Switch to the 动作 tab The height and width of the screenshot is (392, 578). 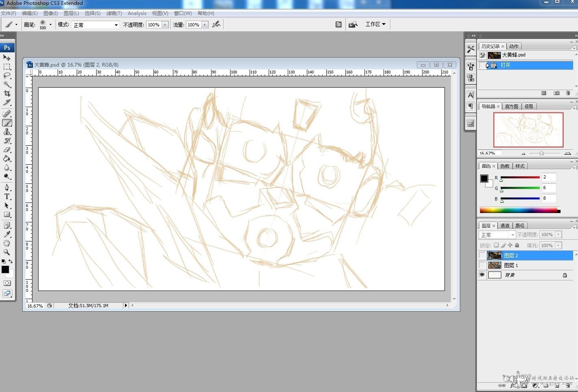coord(514,46)
